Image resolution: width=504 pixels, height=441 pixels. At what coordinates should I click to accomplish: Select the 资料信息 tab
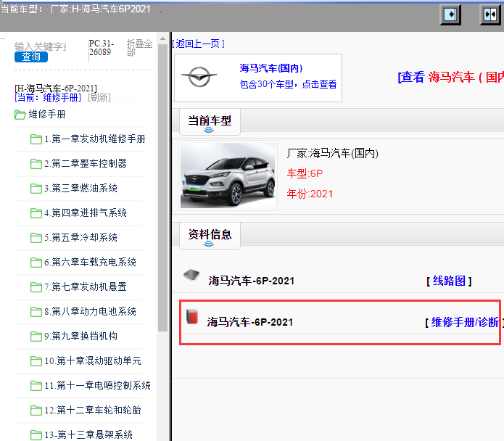click(210, 236)
